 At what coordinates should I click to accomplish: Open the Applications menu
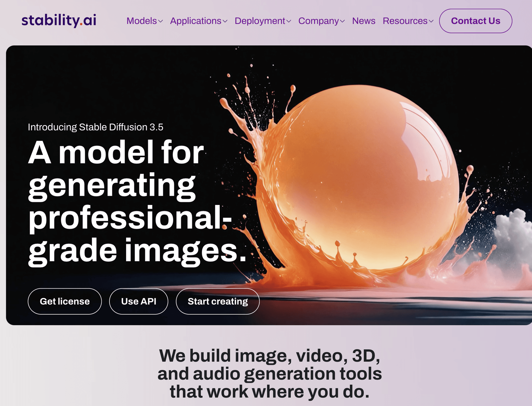pos(196,21)
